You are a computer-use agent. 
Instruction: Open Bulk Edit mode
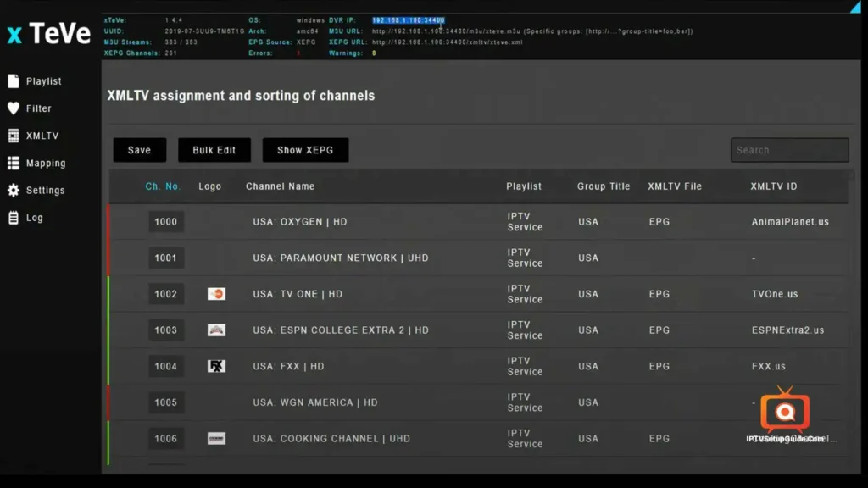coord(214,149)
